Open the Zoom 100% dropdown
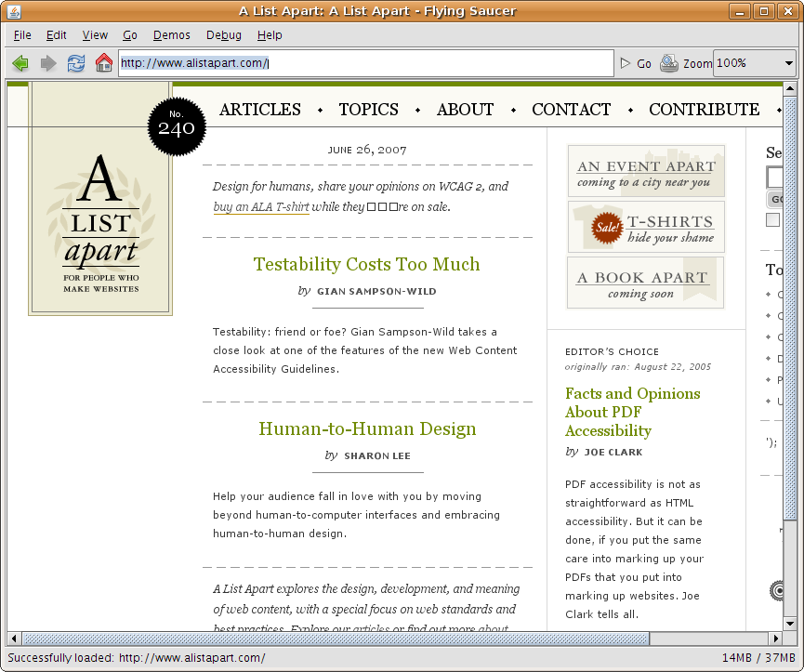This screenshot has height=672, width=804. pos(755,63)
